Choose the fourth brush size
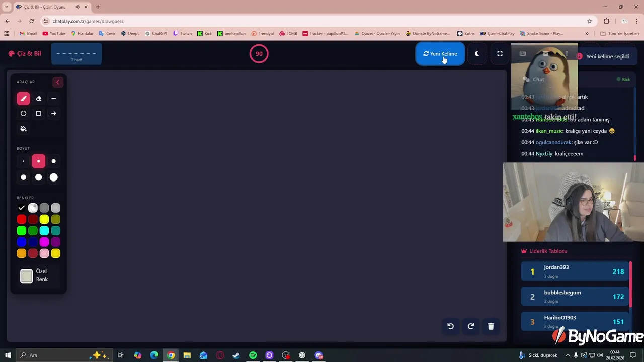 23,177
